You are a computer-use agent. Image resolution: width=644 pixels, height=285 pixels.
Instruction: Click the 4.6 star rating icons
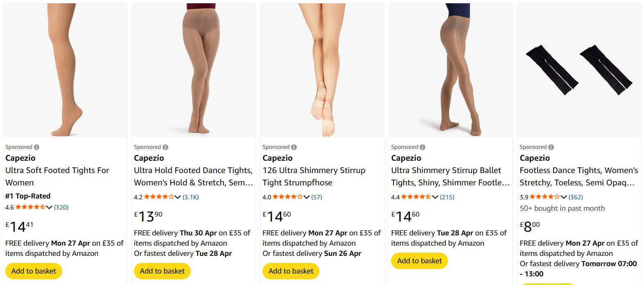pyautogui.click(x=30, y=207)
